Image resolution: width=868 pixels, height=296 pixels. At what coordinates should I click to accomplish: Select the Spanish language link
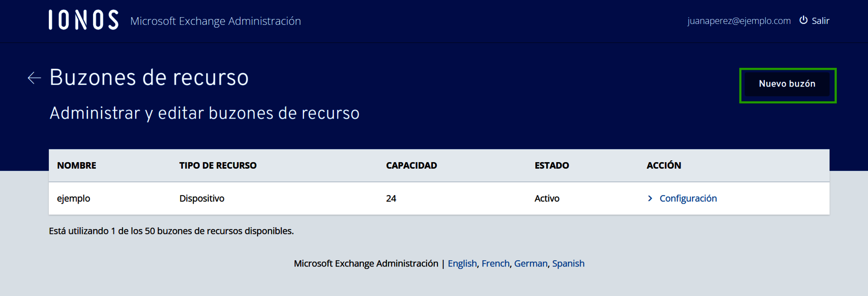click(x=568, y=263)
